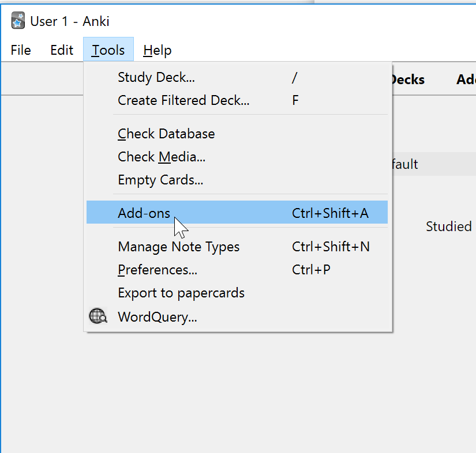Go to Decks in the top toolbar

coord(408,80)
